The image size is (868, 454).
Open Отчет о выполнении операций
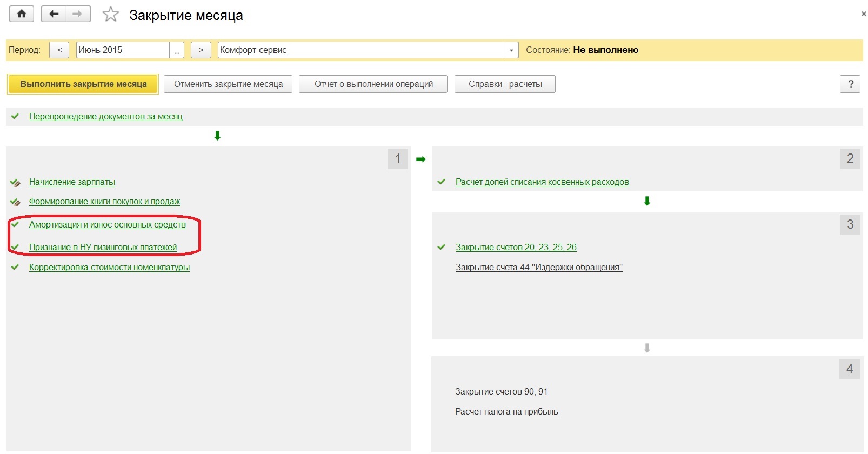coord(373,84)
